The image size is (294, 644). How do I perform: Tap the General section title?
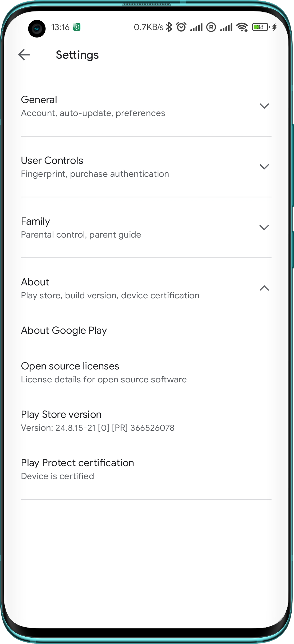(x=39, y=100)
